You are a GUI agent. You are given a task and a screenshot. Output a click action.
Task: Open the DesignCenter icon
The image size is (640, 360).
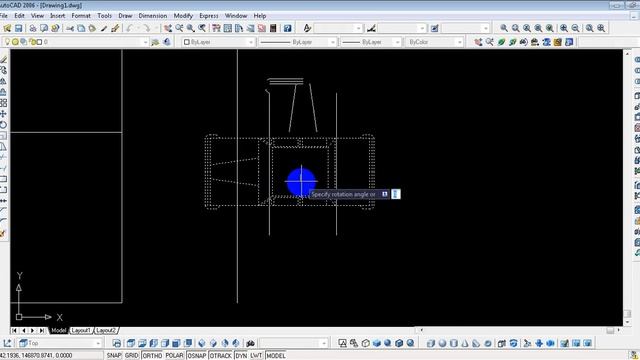point(228,28)
